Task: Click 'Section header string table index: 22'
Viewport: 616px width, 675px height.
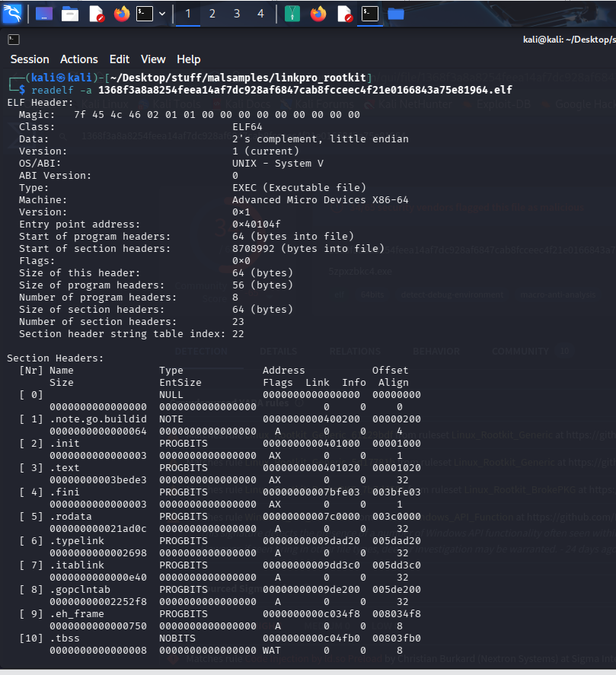Action: (132, 333)
